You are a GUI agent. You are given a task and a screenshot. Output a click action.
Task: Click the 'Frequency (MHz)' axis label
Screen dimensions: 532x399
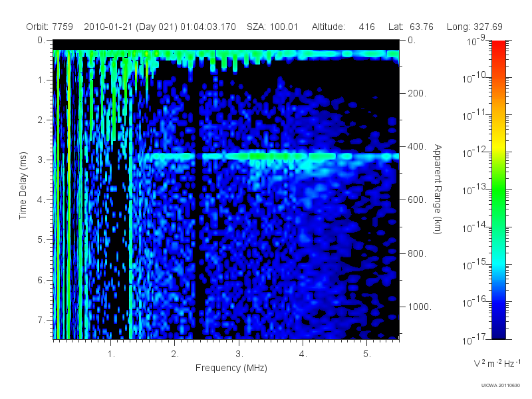231,368
